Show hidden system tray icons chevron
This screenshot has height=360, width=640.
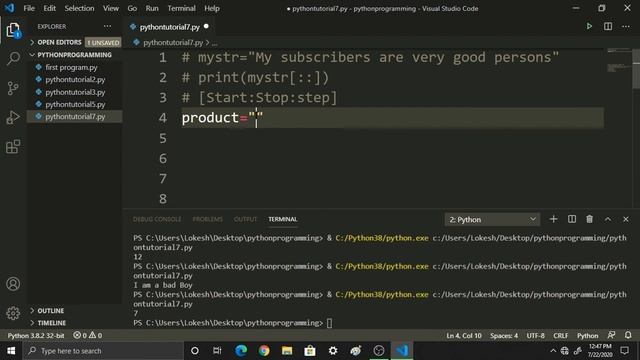[553, 351]
